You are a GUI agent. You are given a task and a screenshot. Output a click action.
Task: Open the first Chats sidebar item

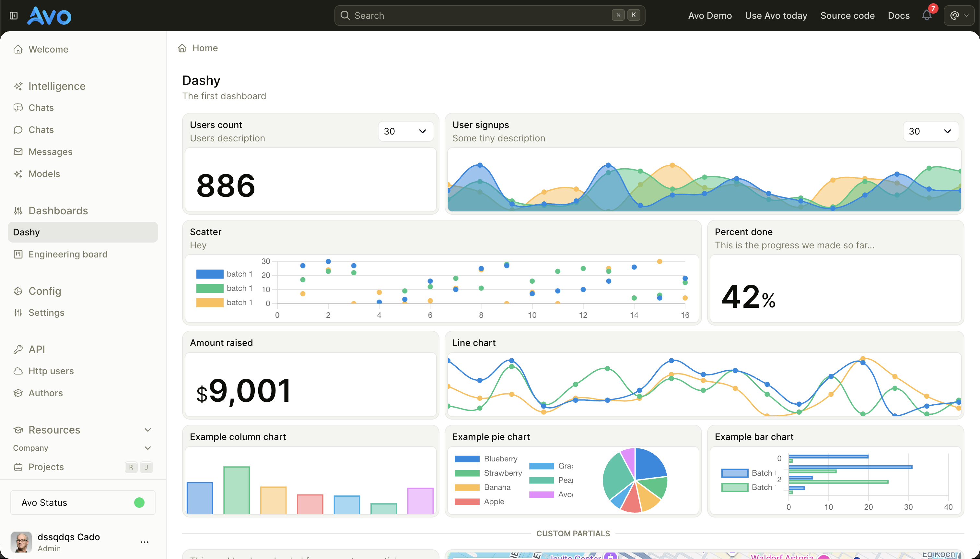(x=83, y=108)
